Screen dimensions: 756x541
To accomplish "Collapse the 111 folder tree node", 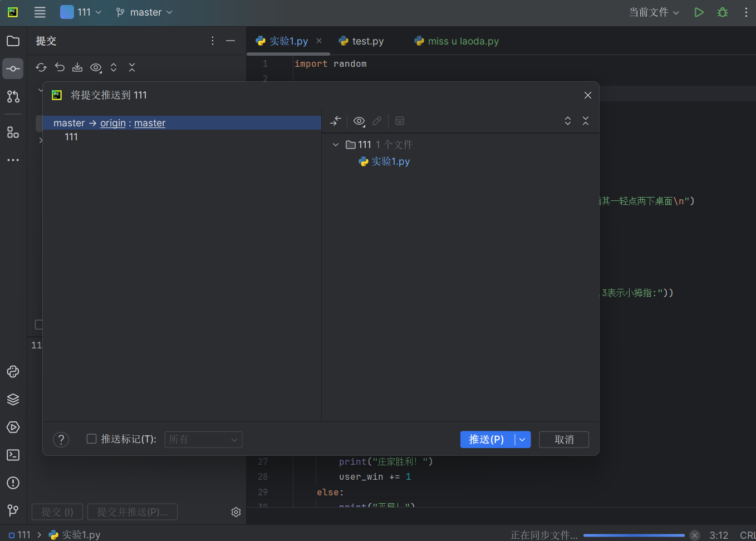I will pos(336,145).
